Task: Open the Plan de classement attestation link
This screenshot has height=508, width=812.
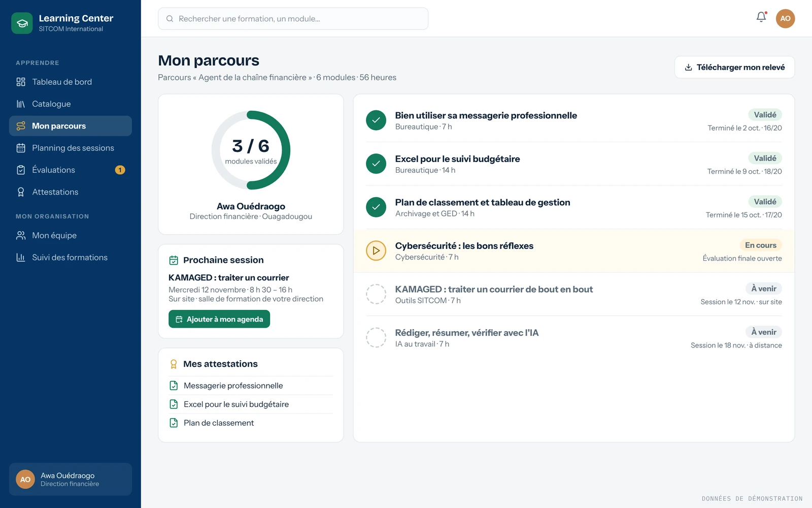Action: tap(251, 423)
